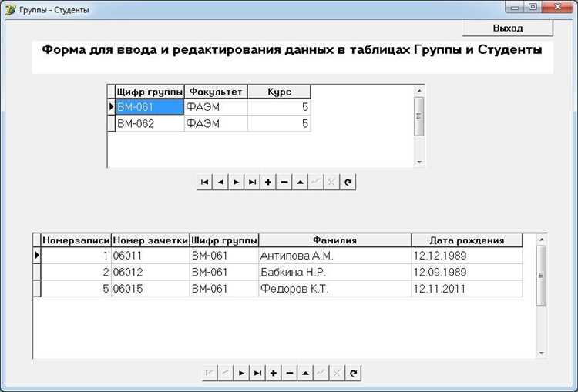578x392 pixels.
Task: Insert a new group record with plus icon
Action: [268, 182]
